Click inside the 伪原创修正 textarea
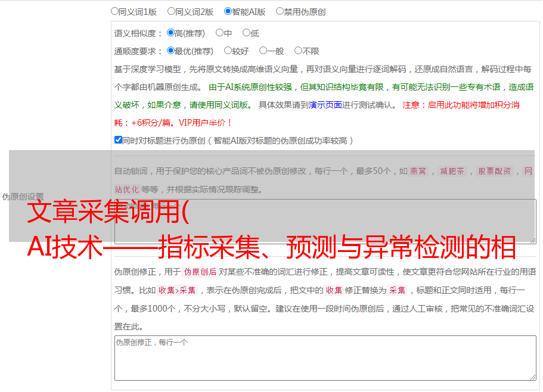543x392 pixels. (325, 358)
